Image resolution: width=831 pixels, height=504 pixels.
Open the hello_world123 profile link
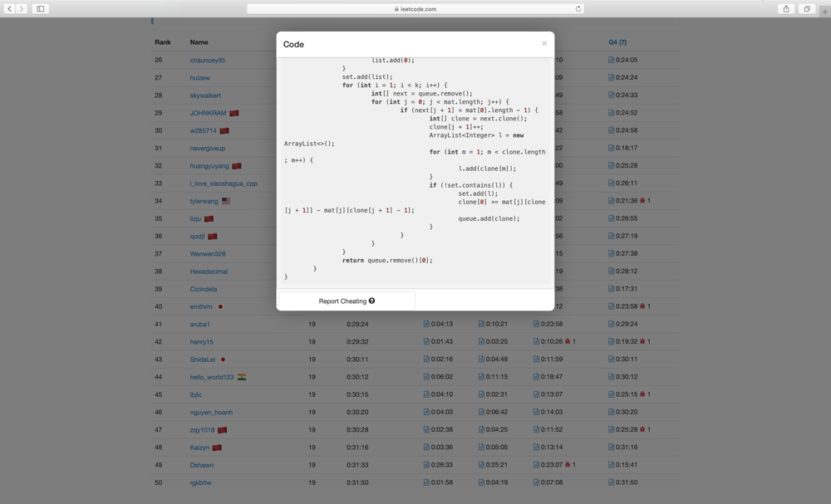(211, 377)
